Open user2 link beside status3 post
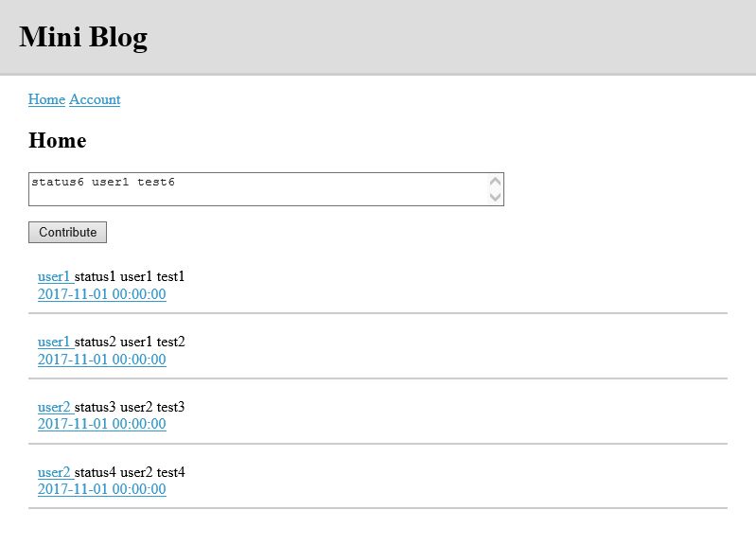 tap(55, 407)
